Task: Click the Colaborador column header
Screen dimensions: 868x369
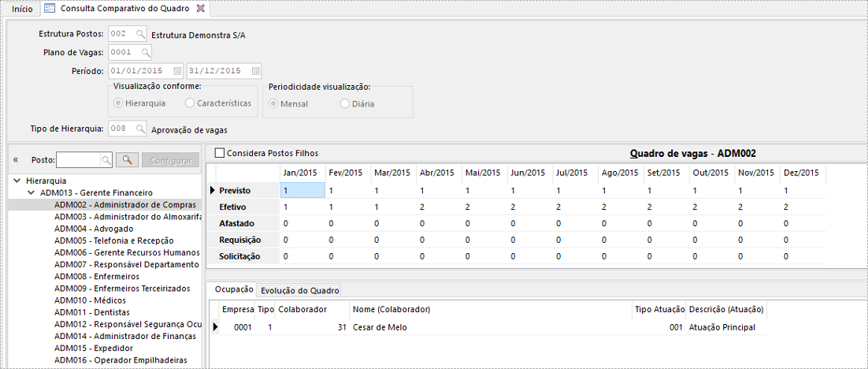Action: click(x=312, y=308)
